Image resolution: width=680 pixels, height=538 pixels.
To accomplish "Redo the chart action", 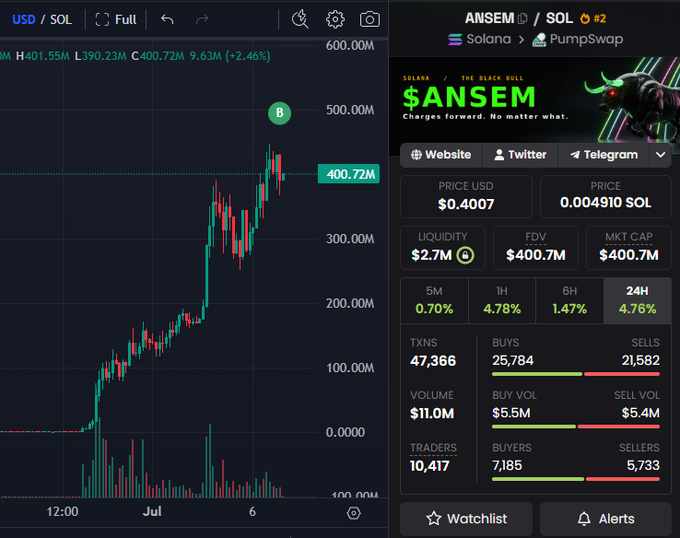I will click(x=202, y=20).
